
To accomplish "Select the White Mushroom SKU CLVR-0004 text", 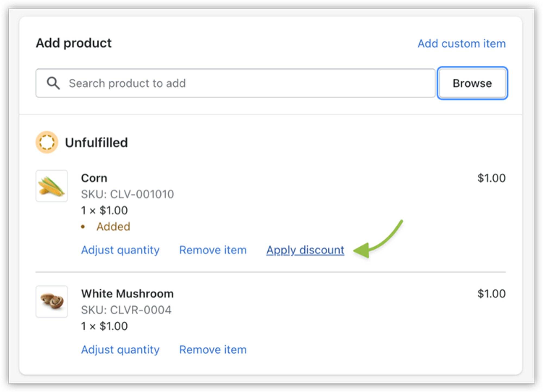I will click(x=126, y=310).
